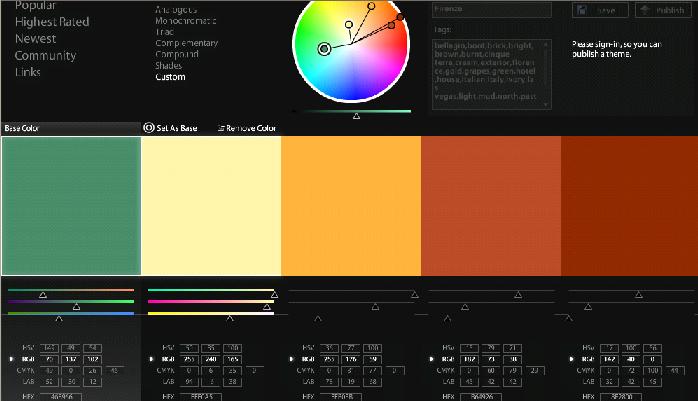This screenshot has height=401, width=698.
Task: Open the Links page
Action: click(x=28, y=73)
